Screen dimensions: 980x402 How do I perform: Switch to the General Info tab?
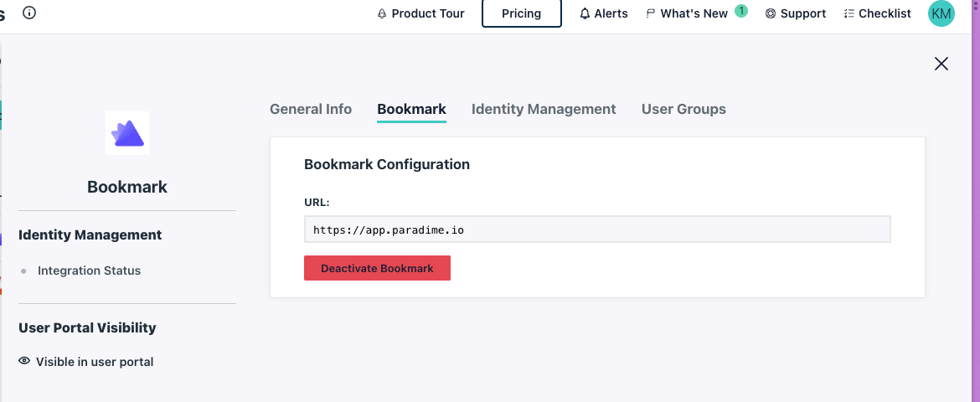pos(311,109)
